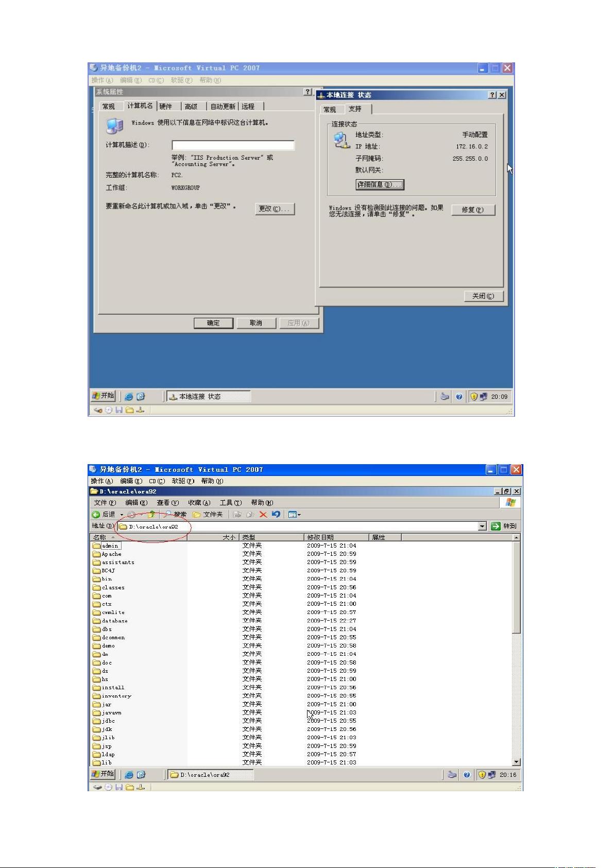The image size is (614, 868).
Task: Click the admin folder icon
Action: coord(97,546)
